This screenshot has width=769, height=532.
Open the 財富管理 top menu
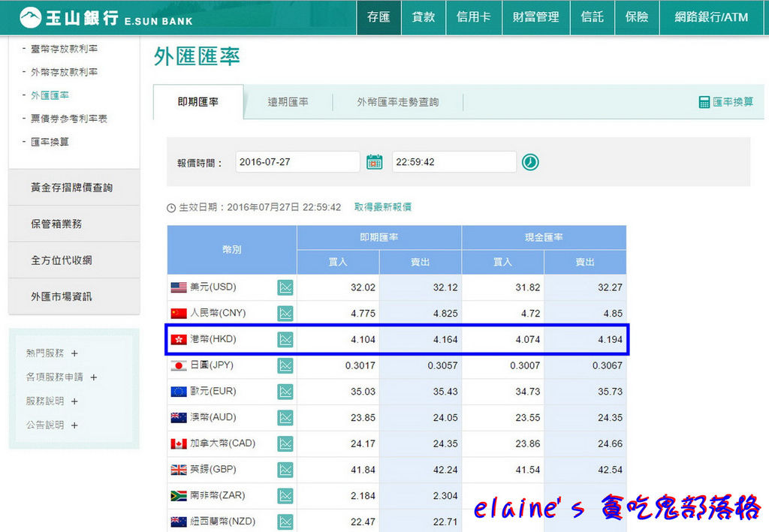pos(536,17)
